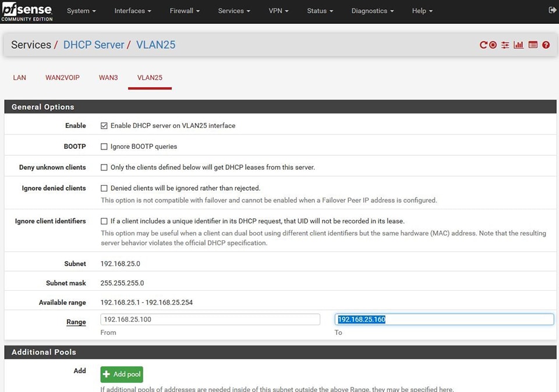The image size is (559, 392).
Task: Click the stop service icon
Action: 493,45
